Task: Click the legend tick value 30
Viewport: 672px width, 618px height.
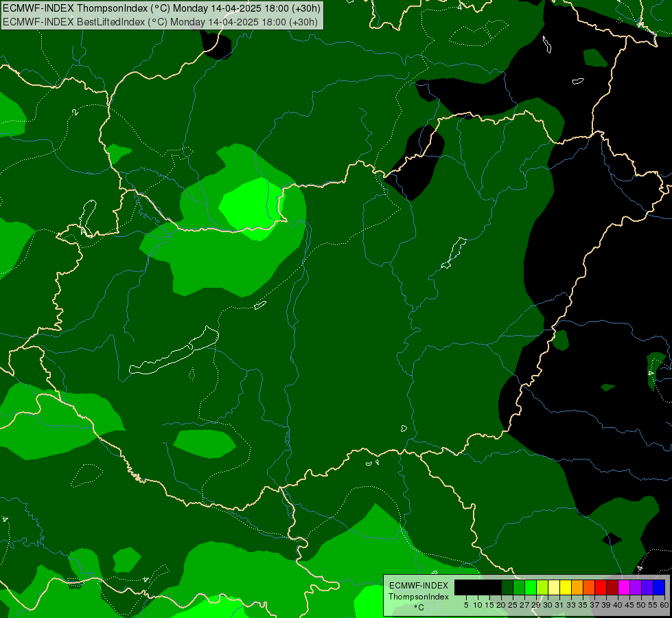Action: point(548,605)
